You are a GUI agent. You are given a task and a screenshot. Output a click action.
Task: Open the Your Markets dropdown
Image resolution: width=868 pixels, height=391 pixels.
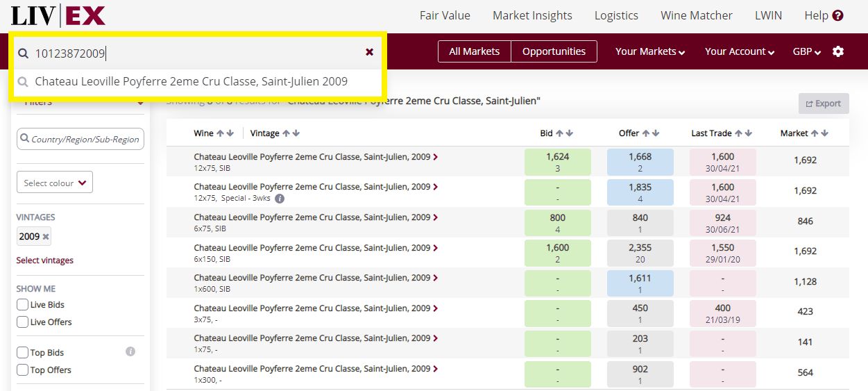[650, 51]
